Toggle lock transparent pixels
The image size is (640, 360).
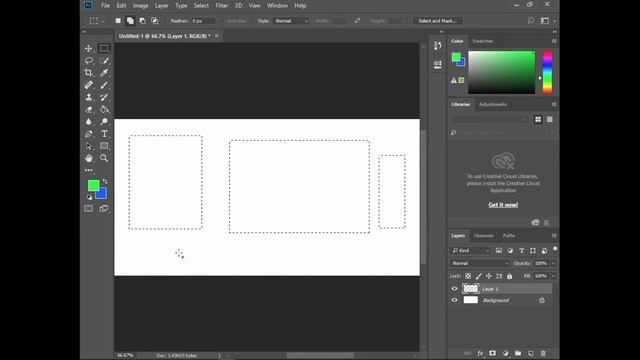468,276
